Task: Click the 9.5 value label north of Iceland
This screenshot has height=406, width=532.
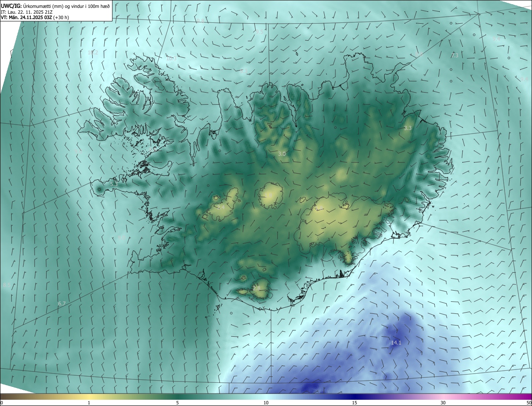Action: click(x=260, y=32)
